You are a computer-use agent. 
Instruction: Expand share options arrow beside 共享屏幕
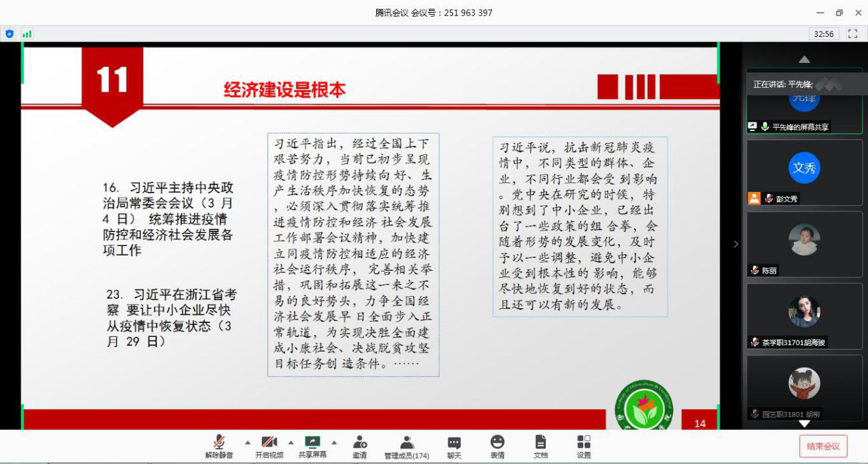(334, 443)
